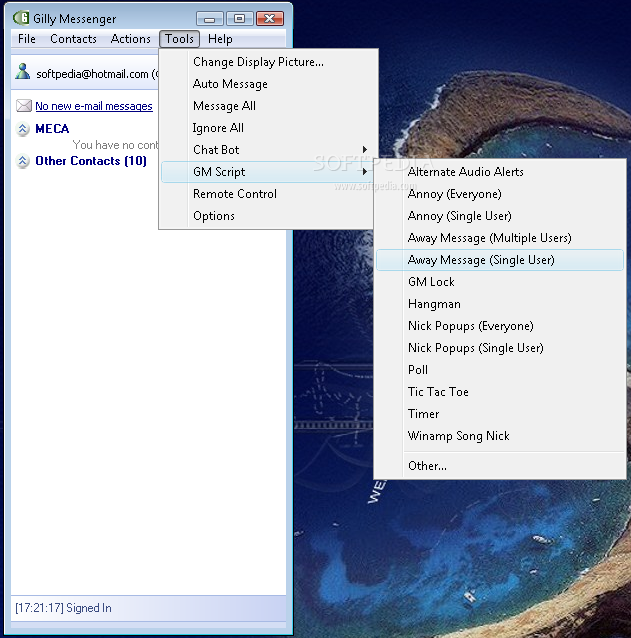Maximize the Gilly Messenger window
This screenshot has height=638, width=631.
click(x=240, y=19)
